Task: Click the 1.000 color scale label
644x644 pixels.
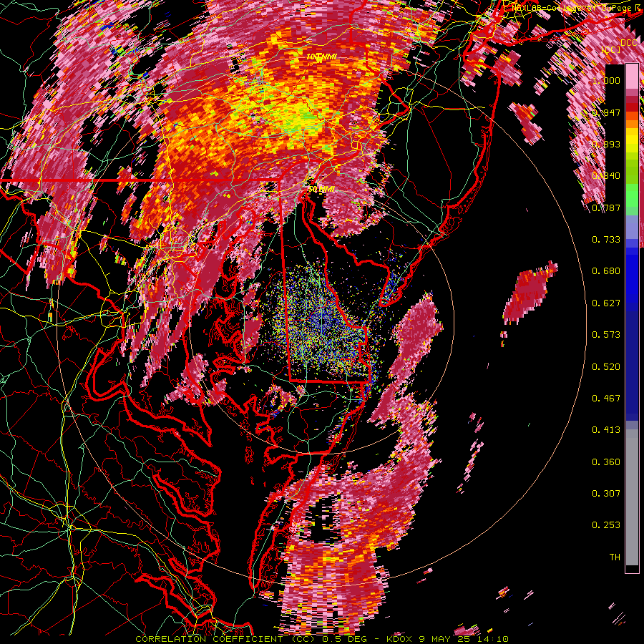Action: tap(606, 80)
